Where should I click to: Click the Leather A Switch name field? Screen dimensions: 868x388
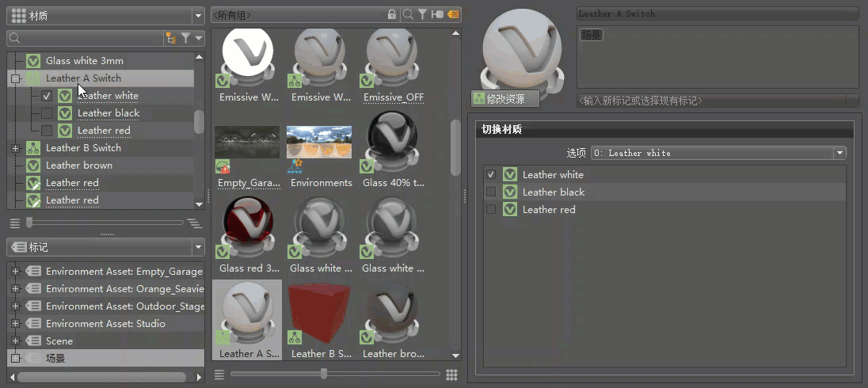click(x=718, y=13)
